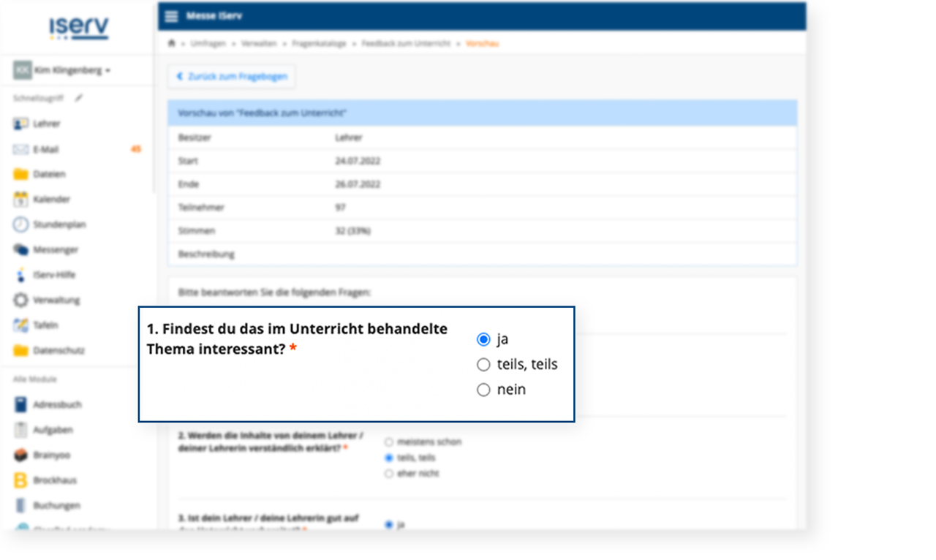Edit Schnellzugriff with the pencil icon
The height and width of the screenshot is (560, 936).
(x=79, y=97)
